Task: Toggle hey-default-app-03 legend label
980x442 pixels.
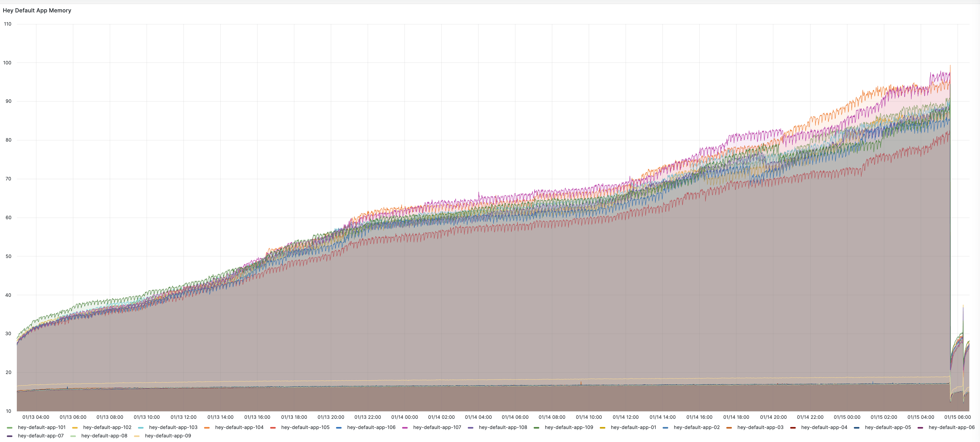Action: click(x=760, y=427)
